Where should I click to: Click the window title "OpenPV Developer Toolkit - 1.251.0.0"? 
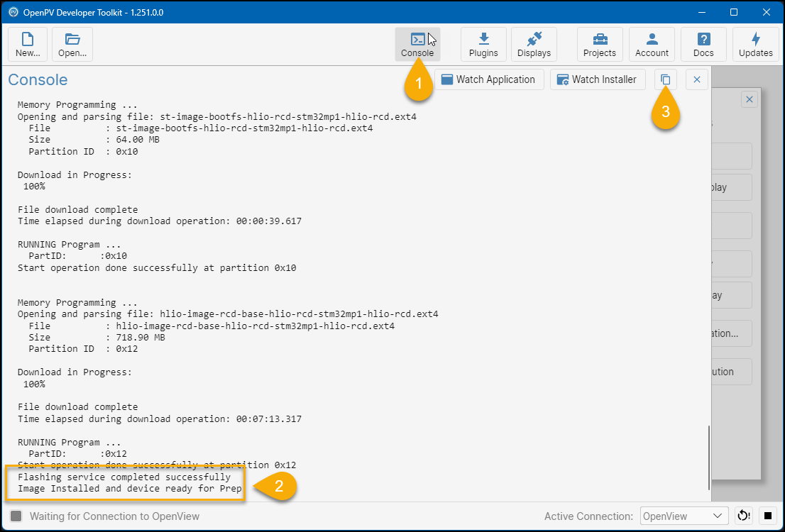[93, 13]
